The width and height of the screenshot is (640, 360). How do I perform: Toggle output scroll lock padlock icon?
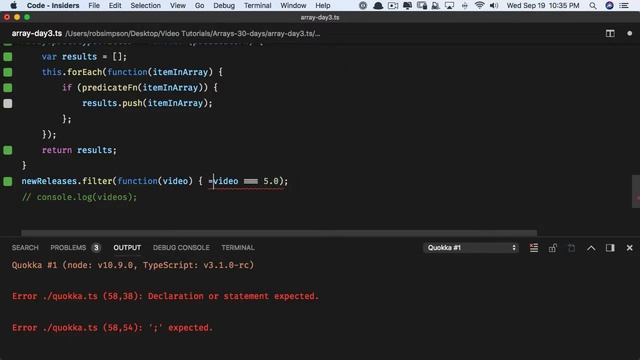[x=553, y=248]
